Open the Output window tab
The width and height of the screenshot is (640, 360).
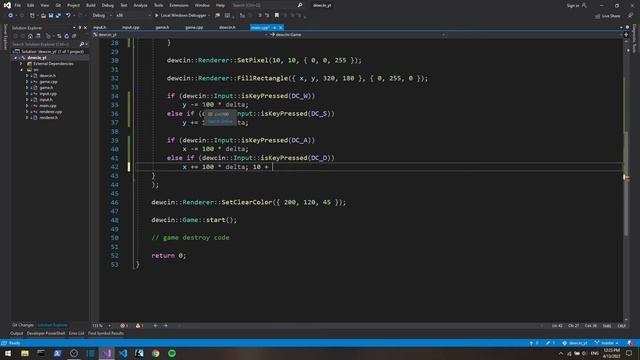point(17,333)
